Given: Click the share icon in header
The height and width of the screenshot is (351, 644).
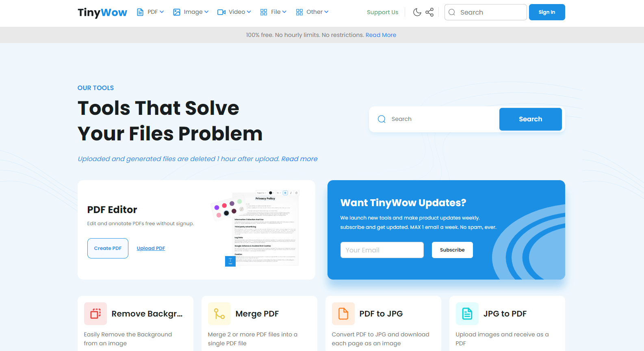Looking at the screenshot, I should click(x=429, y=12).
